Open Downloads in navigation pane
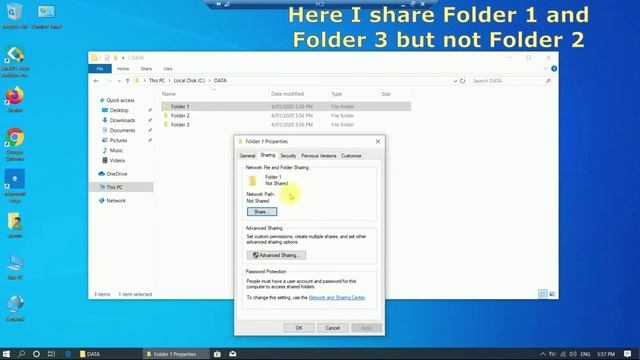Viewport: 640px width, 360px height. [x=122, y=120]
